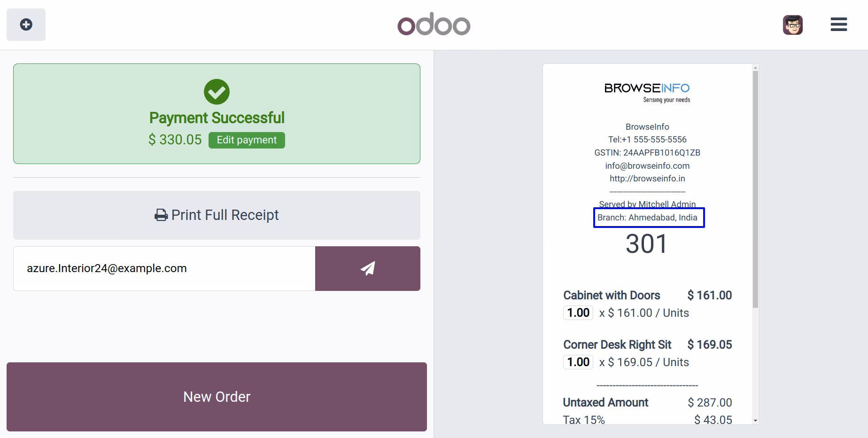The height and width of the screenshot is (438, 868).
Task: Click the printer icon on Print Full Receipt
Action: point(161,215)
